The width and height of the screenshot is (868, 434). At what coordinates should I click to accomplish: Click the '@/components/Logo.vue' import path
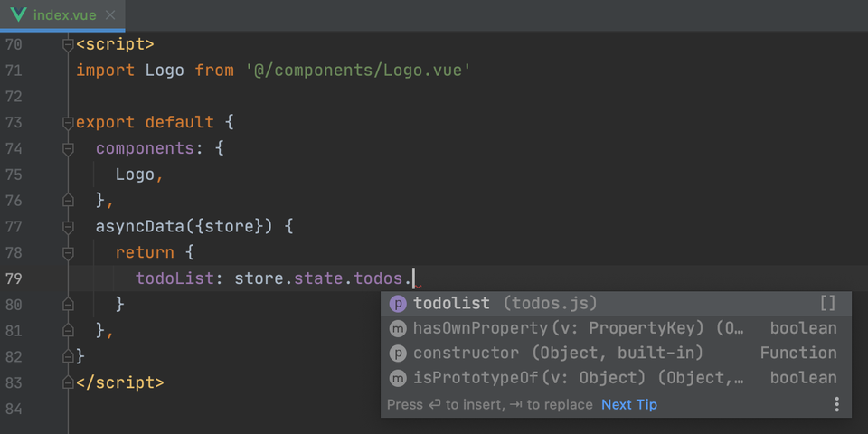coord(358,70)
